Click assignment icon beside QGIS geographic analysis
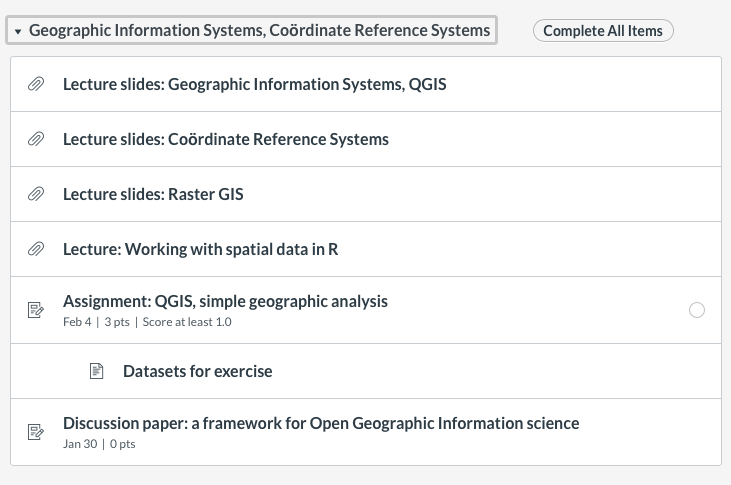 click(x=35, y=310)
